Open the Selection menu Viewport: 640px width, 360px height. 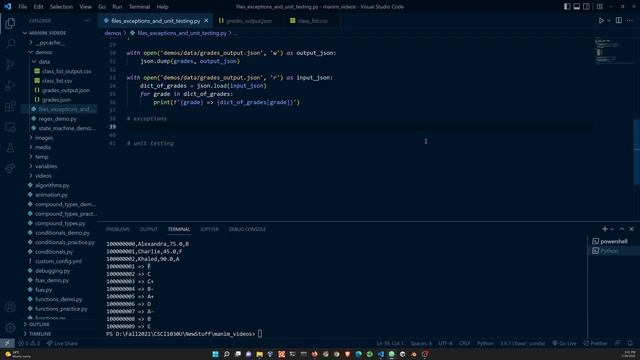click(x=61, y=7)
